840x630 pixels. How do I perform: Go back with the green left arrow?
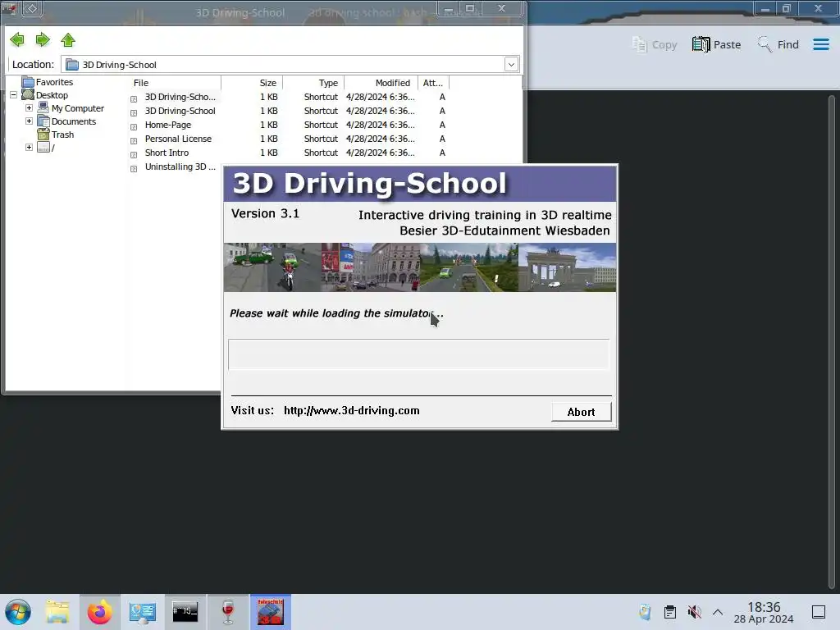click(x=17, y=39)
